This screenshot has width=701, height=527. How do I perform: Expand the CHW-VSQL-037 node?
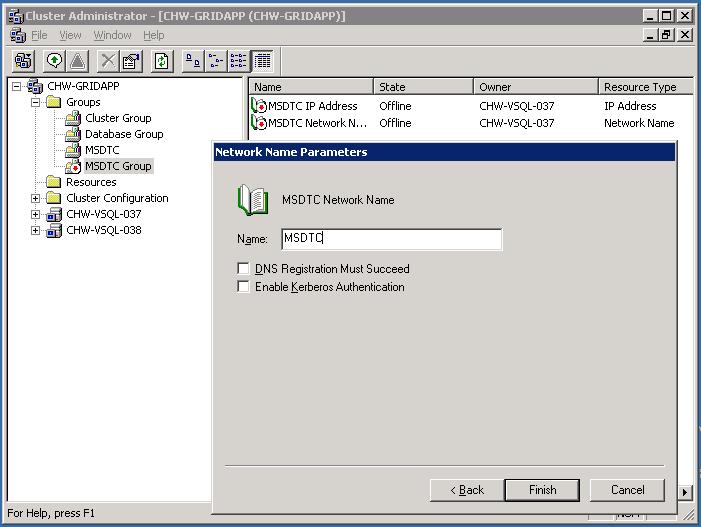(x=35, y=214)
